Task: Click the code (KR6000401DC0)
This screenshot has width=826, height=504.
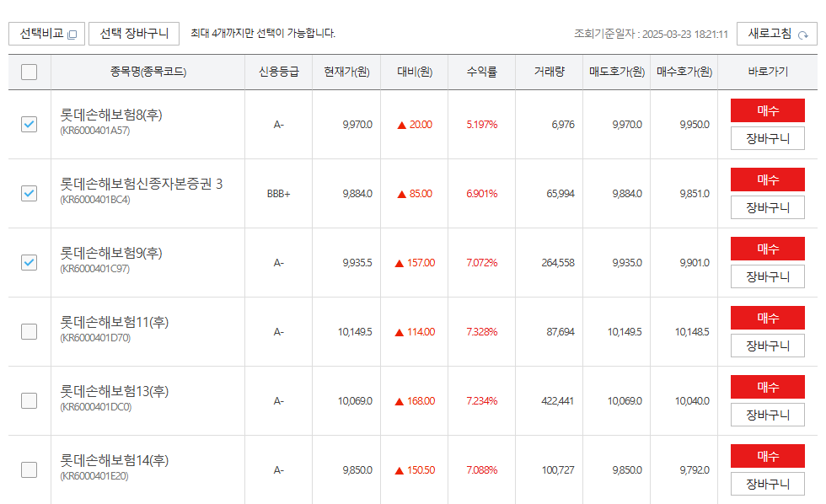Action: pyautogui.click(x=96, y=407)
